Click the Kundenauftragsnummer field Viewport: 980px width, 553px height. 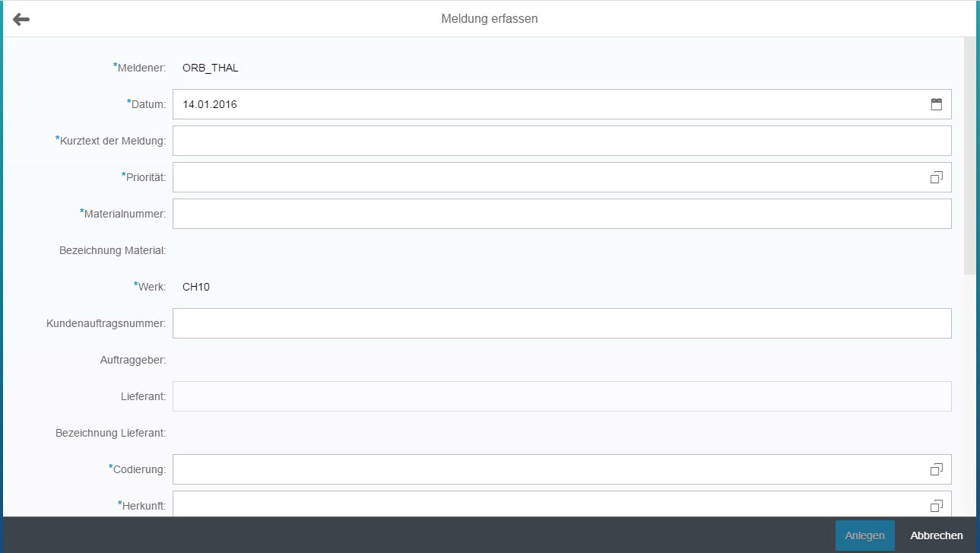[562, 323]
